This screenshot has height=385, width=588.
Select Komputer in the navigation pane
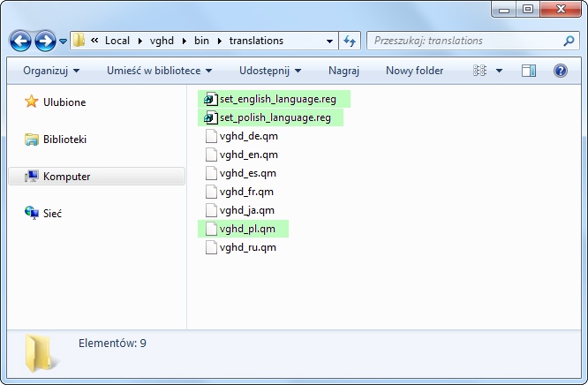[66, 177]
